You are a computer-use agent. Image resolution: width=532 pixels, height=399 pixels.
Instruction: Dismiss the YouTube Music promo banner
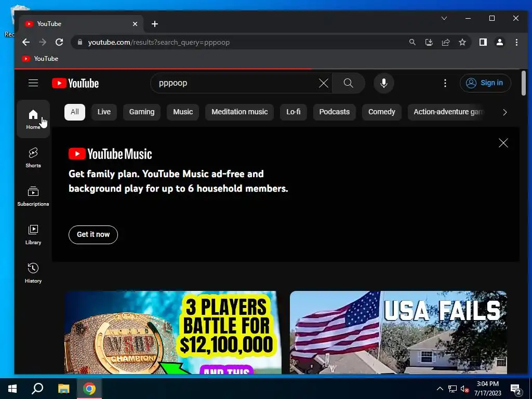point(503,143)
